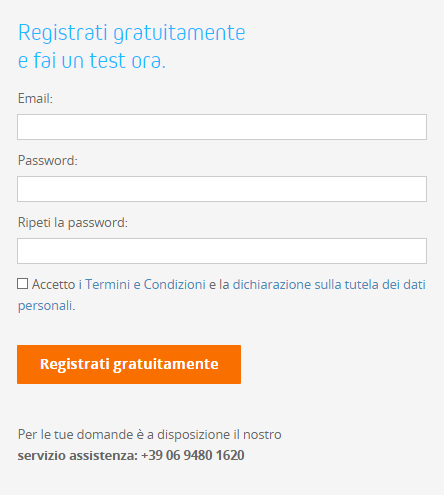Click the 'Ripeti la password:' label
Viewport: 444px width, 495px height.
coord(73,223)
